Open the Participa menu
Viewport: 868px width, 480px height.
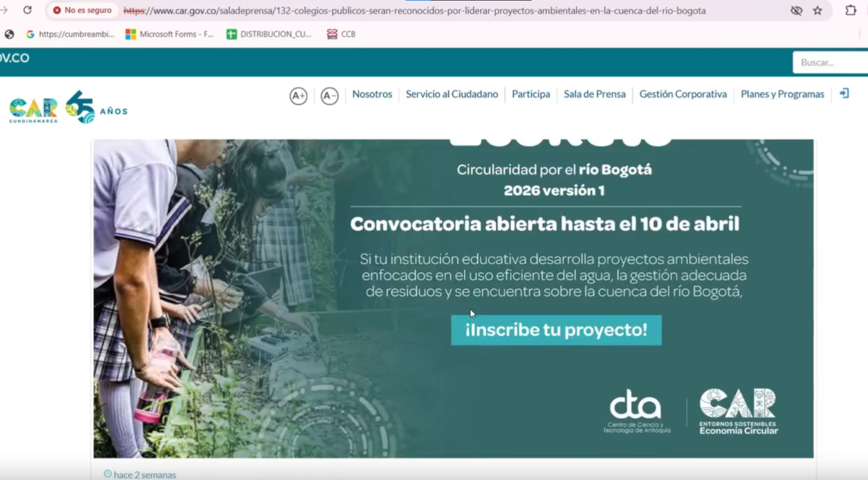[x=531, y=94]
